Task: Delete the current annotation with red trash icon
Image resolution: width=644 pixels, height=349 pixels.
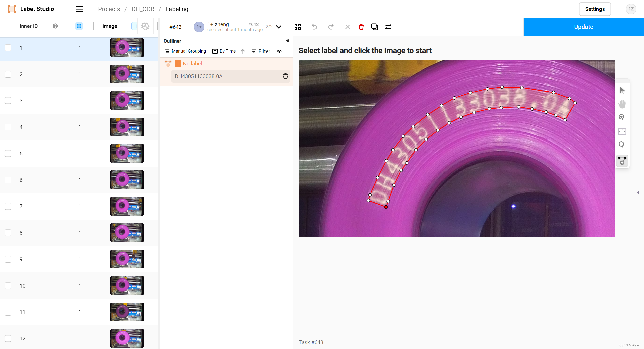Action: coord(361,27)
